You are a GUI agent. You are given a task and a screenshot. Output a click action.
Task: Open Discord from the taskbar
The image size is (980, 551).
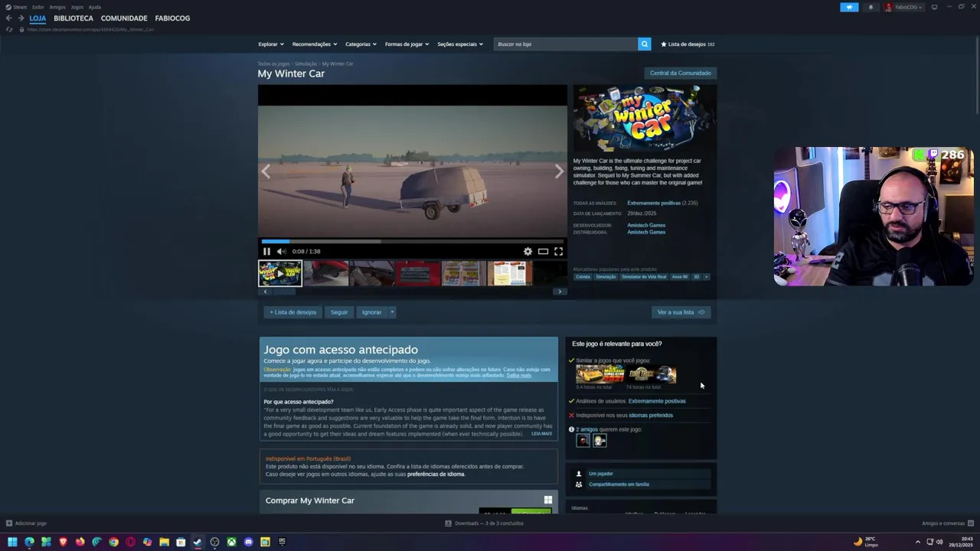click(248, 542)
